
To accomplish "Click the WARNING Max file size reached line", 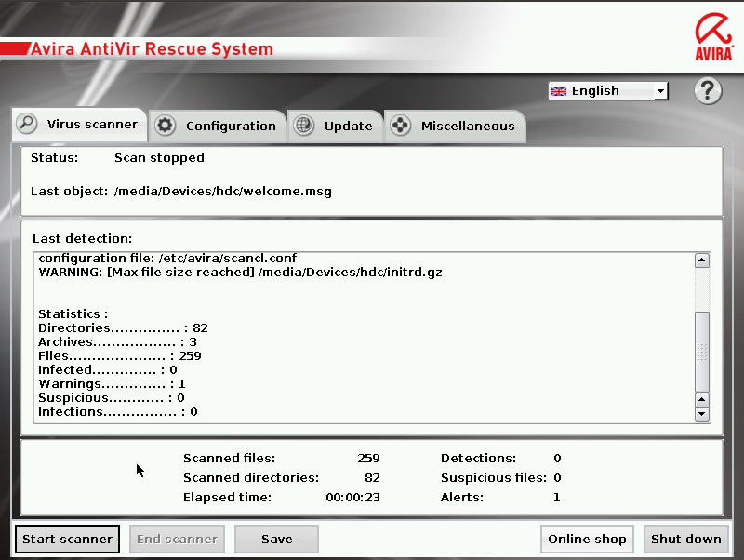I will (240, 273).
